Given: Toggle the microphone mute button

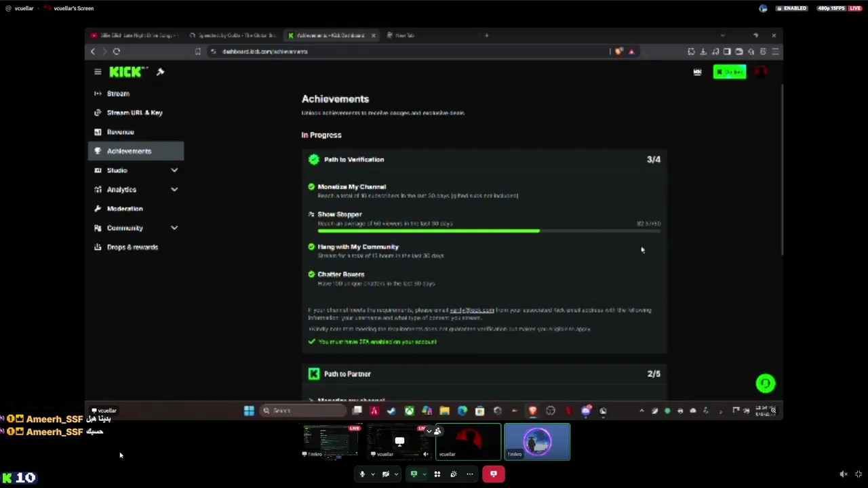Looking at the screenshot, I should pyautogui.click(x=362, y=474).
